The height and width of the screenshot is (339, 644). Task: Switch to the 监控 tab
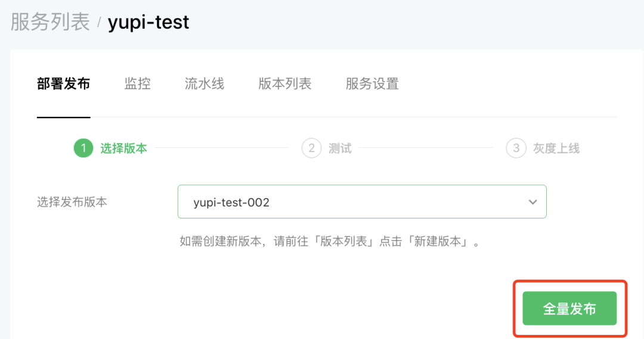coord(137,84)
